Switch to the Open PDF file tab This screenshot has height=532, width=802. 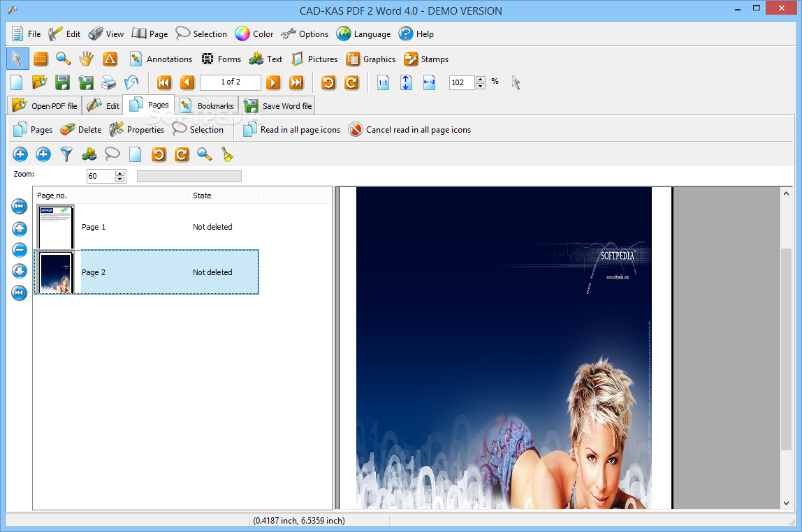tap(45, 105)
